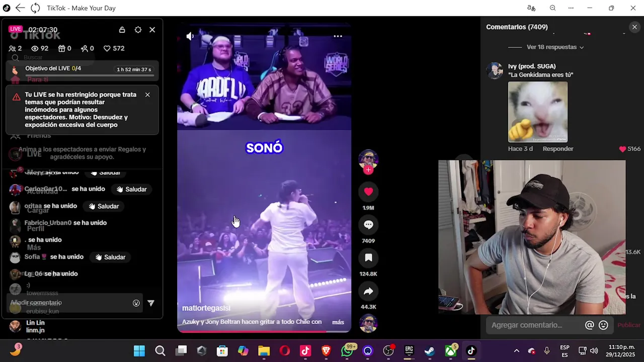Image resolution: width=644 pixels, height=362 pixels.
Task: Expand video caption with más
Action: click(338, 322)
